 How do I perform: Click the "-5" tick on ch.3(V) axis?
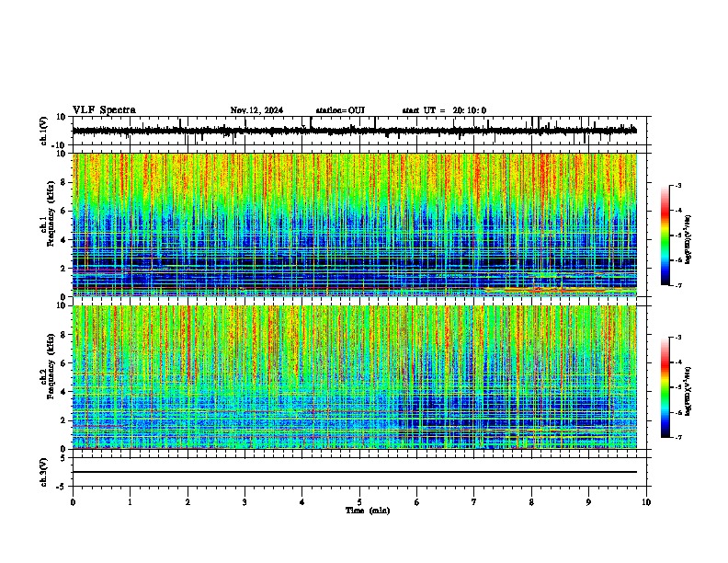click(62, 487)
